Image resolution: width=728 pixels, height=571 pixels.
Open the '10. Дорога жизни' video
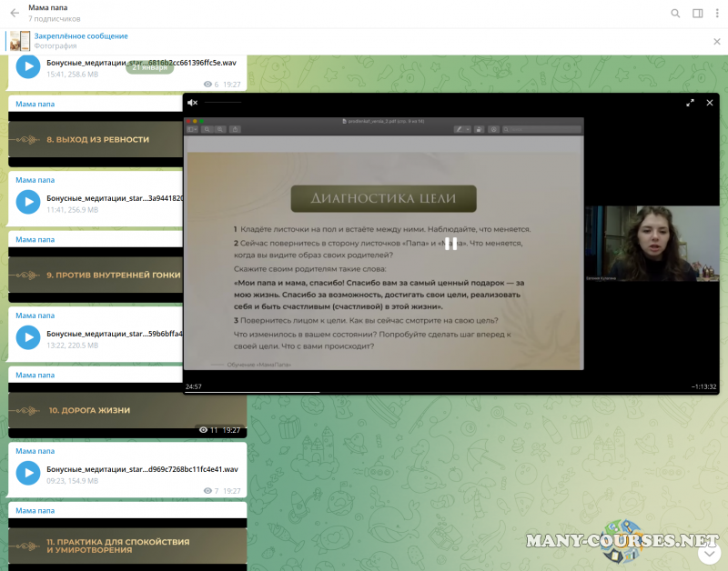pyautogui.click(x=127, y=410)
